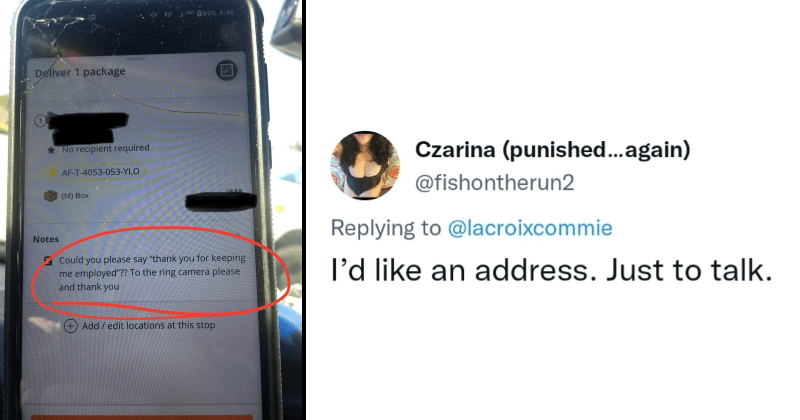Tap the orange bar at the phone screen bottom
The image size is (800, 420).
click(x=142, y=417)
